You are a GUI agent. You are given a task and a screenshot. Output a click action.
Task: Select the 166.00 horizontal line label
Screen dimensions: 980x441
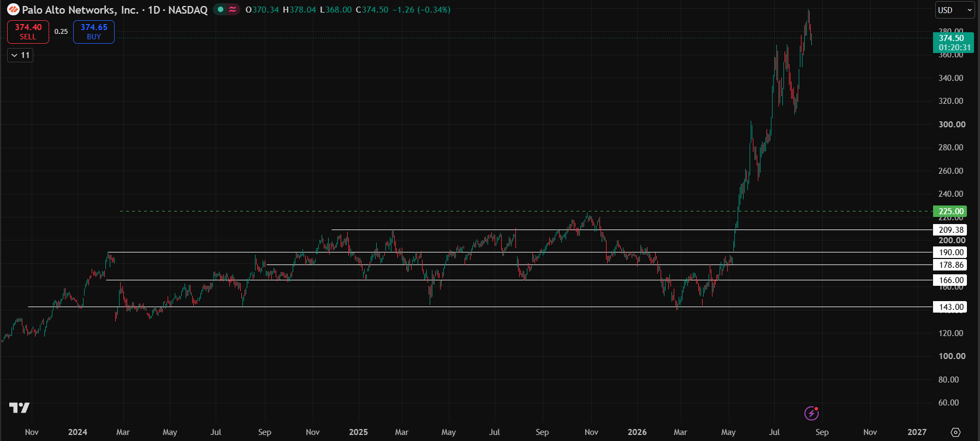click(x=950, y=280)
